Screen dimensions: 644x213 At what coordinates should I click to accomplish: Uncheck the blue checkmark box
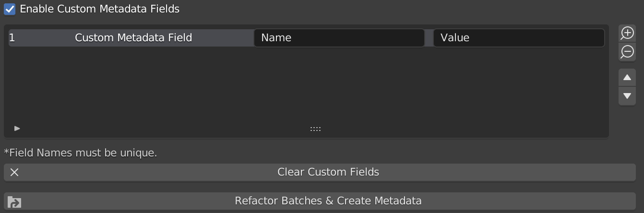pyautogui.click(x=10, y=9)
